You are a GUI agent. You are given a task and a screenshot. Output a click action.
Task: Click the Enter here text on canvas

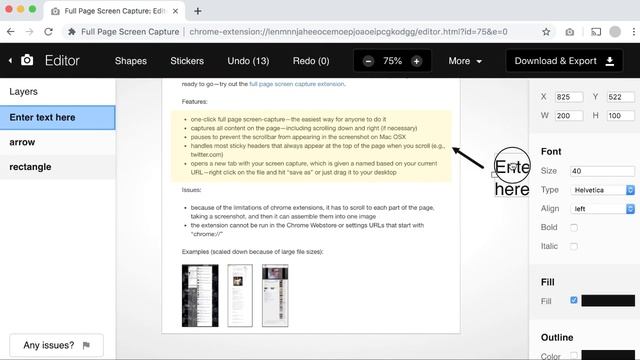pos(512,178)
